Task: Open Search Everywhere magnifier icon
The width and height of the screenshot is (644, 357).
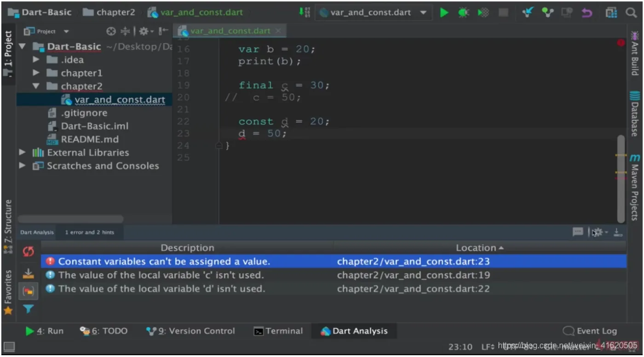Action: click(x=631, y=13)
